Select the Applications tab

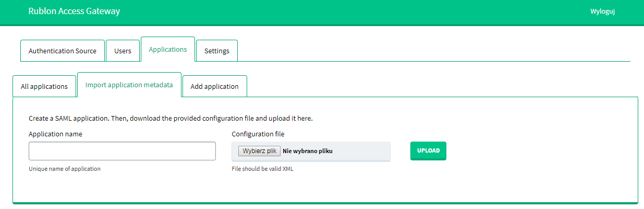pyautogui.click(x=167, y=49)
